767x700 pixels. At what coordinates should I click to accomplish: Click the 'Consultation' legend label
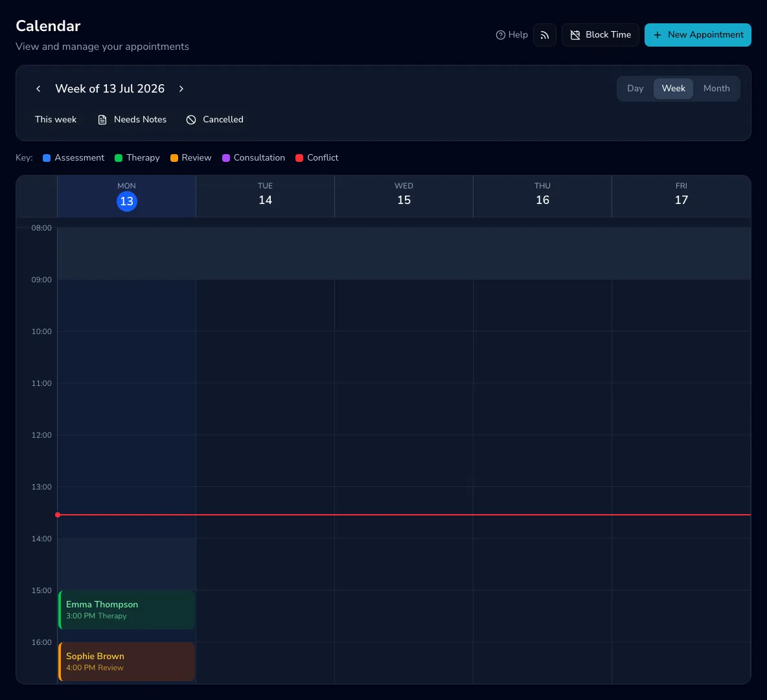[259, 158]
